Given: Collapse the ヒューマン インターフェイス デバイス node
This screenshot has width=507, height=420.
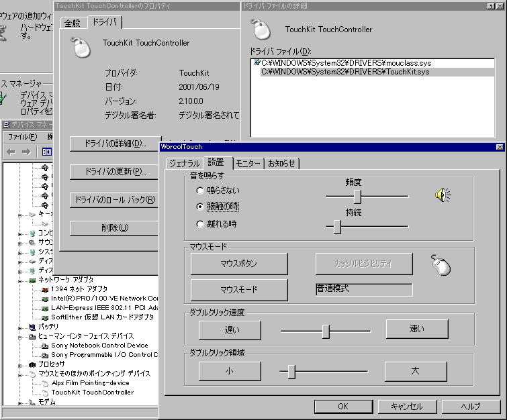Looking at the screenshot, I should [19, 337].
